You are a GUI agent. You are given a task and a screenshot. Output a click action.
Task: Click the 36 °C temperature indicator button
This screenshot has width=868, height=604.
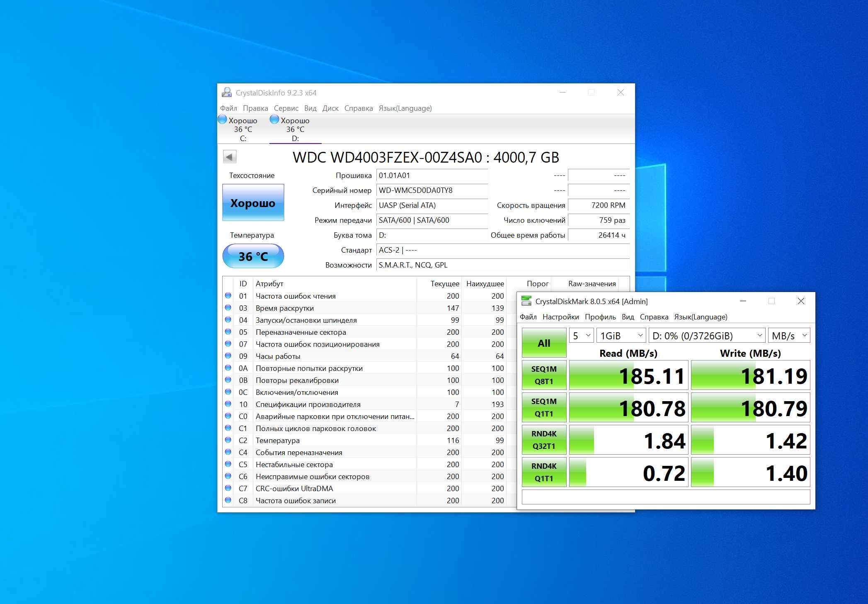pos(253,256)
